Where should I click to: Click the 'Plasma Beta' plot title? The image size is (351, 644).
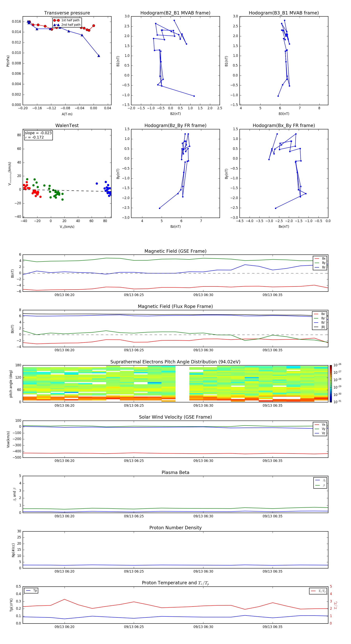click(175, 472)
